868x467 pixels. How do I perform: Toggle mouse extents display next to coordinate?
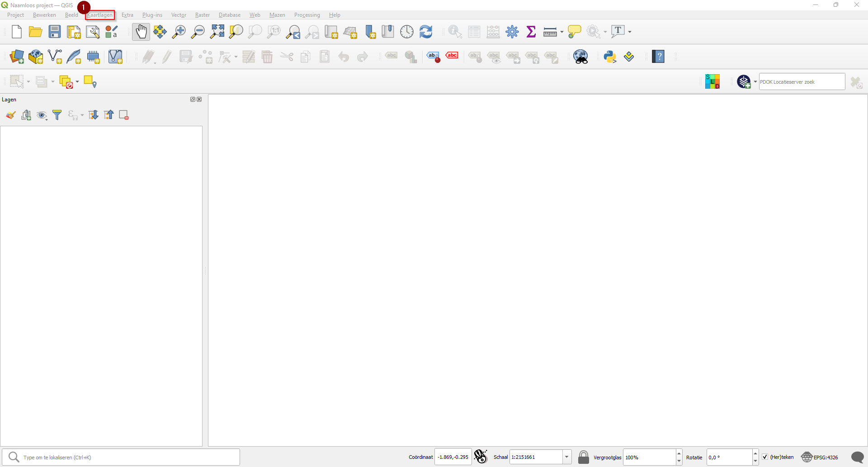pyautogui.click(x=481, y=457)
